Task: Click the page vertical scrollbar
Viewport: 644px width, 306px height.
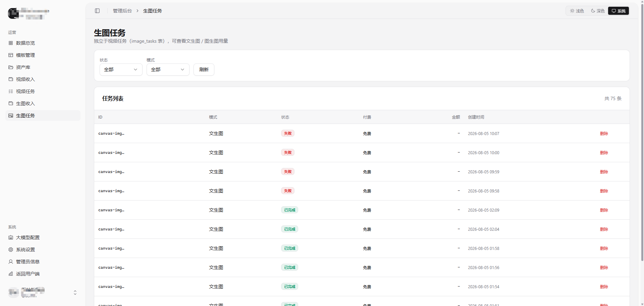Action: [642, 132]
